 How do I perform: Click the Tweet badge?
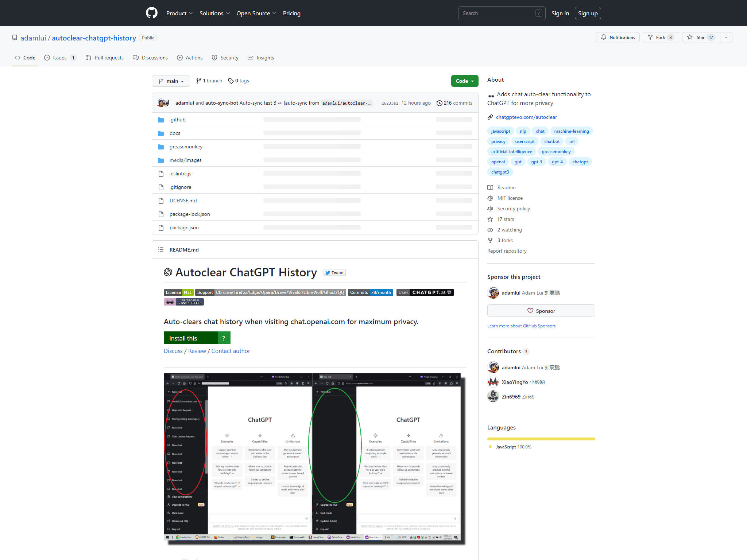tap(334, 273)
